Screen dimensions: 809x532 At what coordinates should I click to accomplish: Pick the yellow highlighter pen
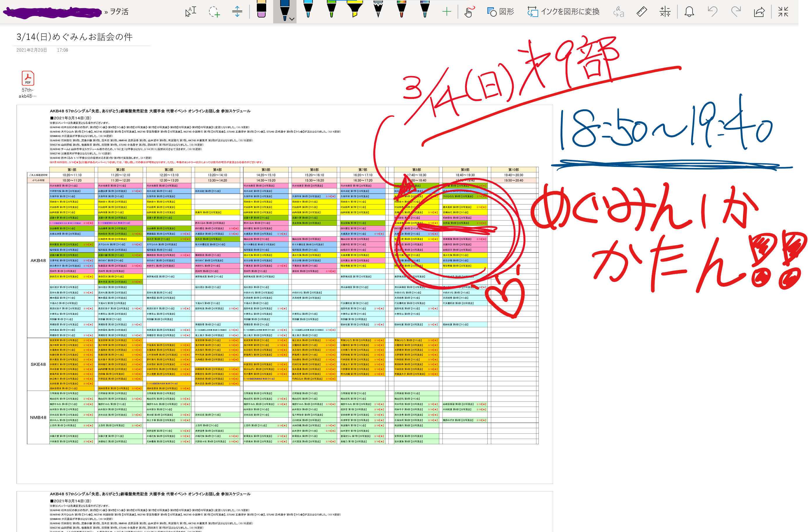pyautogui.click(x=355, y=10)
